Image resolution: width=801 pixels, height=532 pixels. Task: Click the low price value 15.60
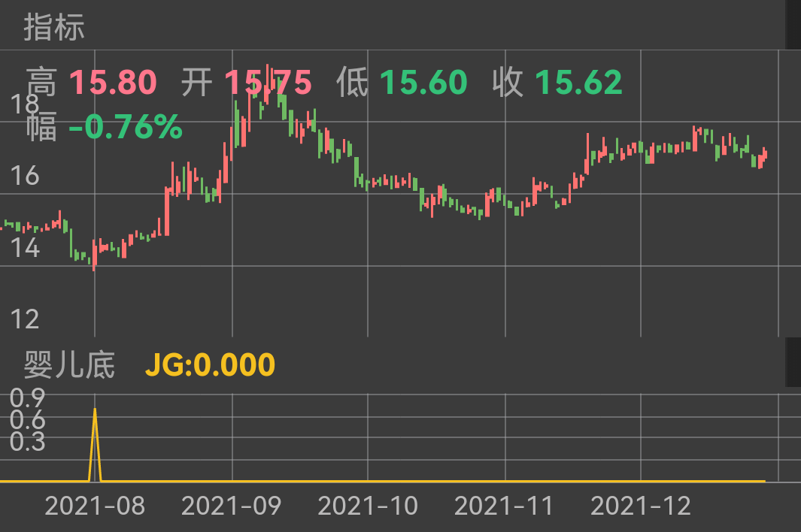pos(423,83)
